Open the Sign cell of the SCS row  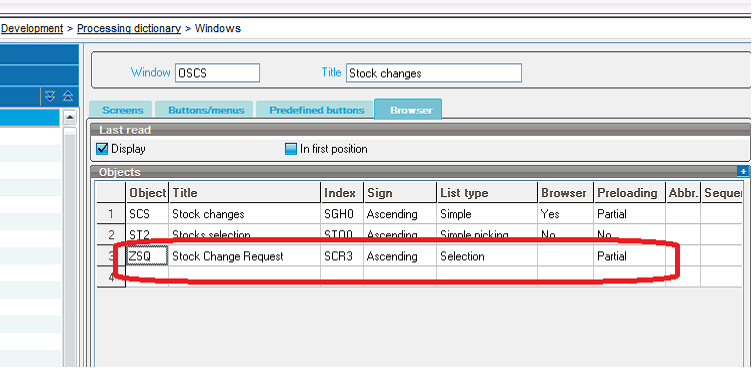pyautogui.click(x=400, y=214)
